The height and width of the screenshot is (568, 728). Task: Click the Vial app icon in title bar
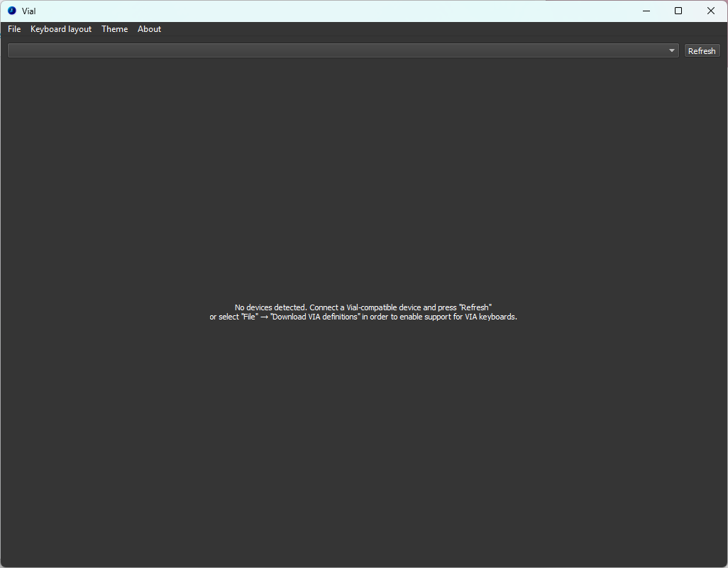click(12, 11)
